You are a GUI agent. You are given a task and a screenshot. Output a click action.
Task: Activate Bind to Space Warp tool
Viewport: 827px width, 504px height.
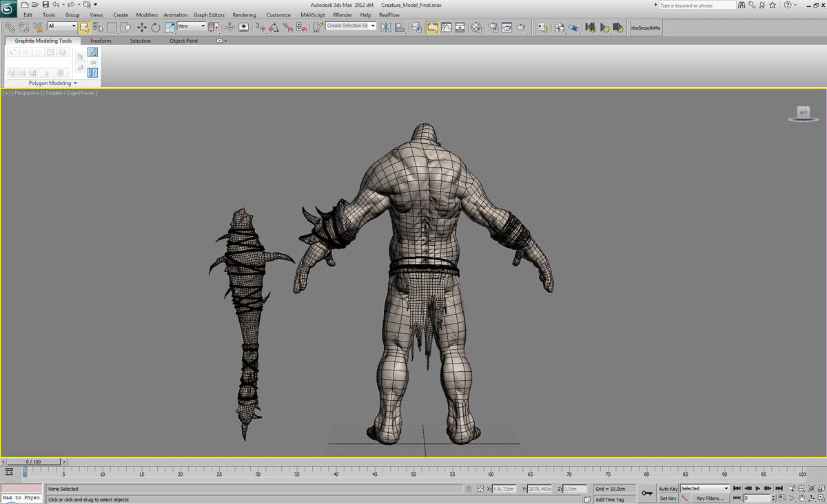pos(38,28)
